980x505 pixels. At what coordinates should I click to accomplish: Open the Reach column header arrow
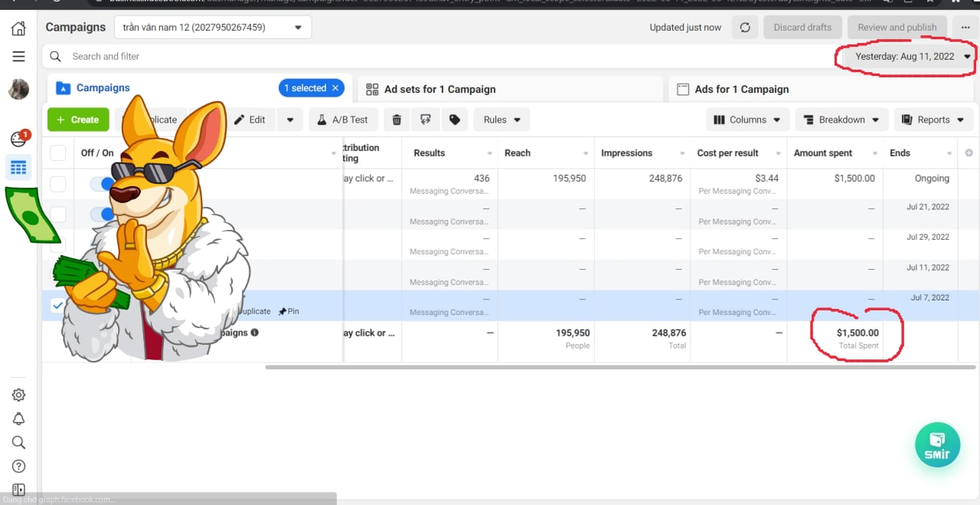[586, 153]
